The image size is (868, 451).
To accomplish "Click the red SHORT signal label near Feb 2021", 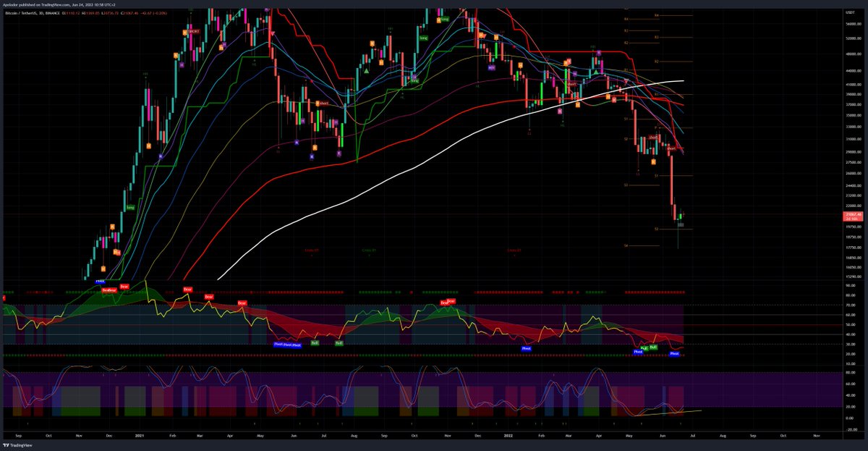I will (x=194, y=32).
